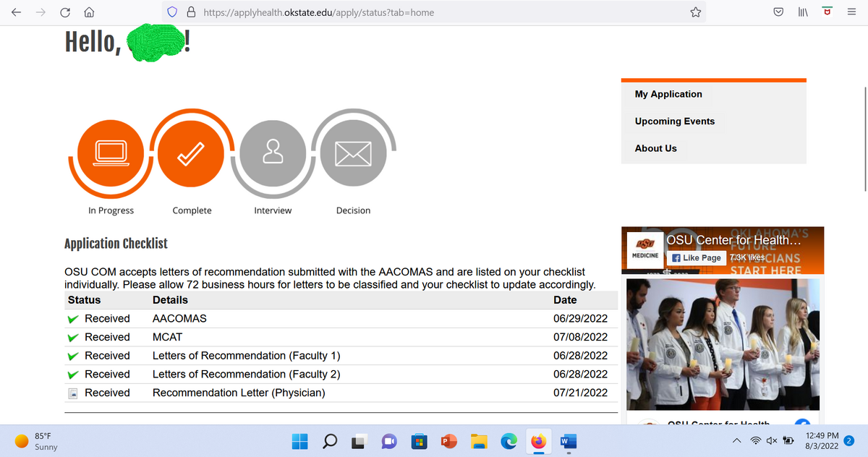This screenshot has height=457, width=868.
Task: Bookmark this page with the star
Action: (695, 12)
